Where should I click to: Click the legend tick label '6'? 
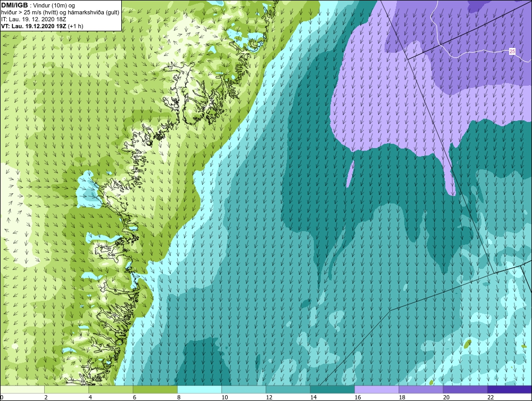click(135, 398)
